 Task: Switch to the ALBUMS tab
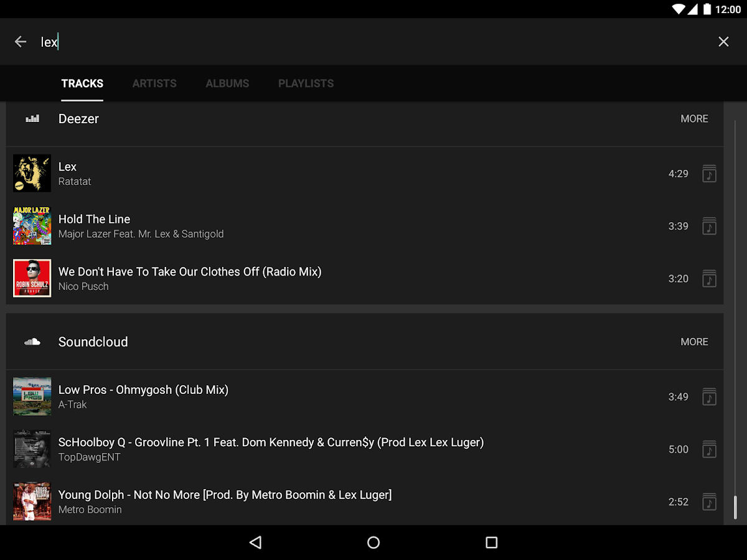227,83
